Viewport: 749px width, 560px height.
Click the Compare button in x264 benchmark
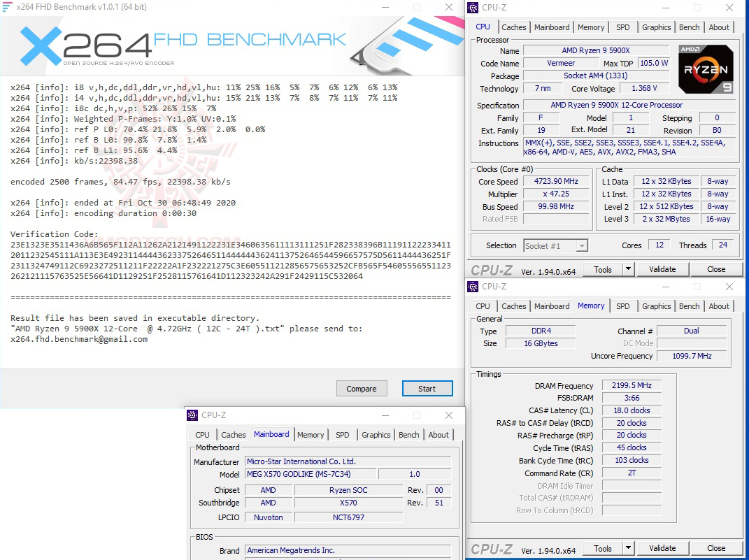tap(362, 389)
